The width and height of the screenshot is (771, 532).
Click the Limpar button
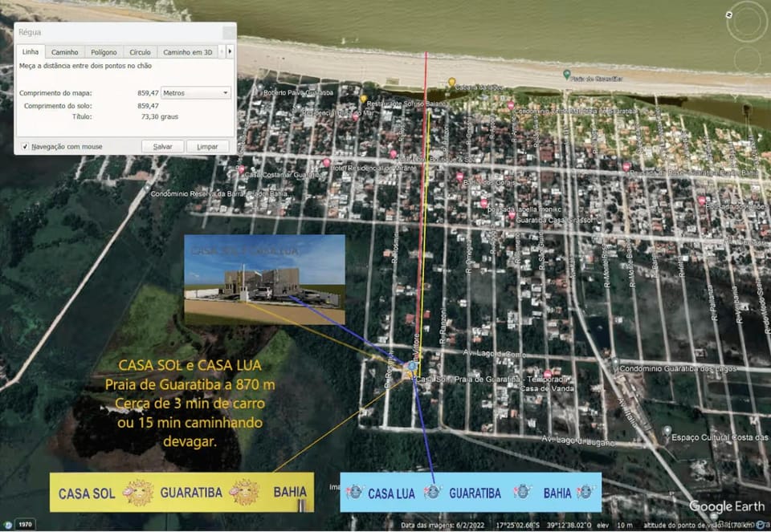[x=207, y=146]
